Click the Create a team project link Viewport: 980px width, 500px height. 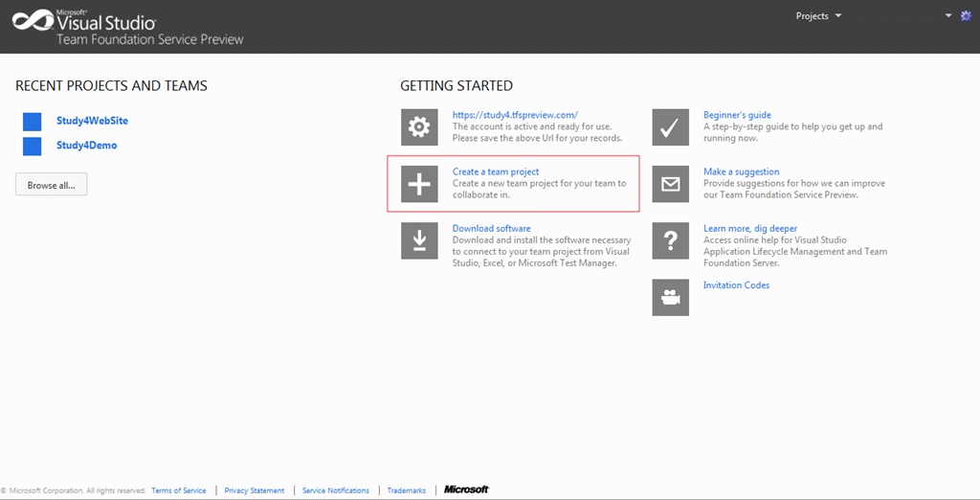[x=496, y=171]
